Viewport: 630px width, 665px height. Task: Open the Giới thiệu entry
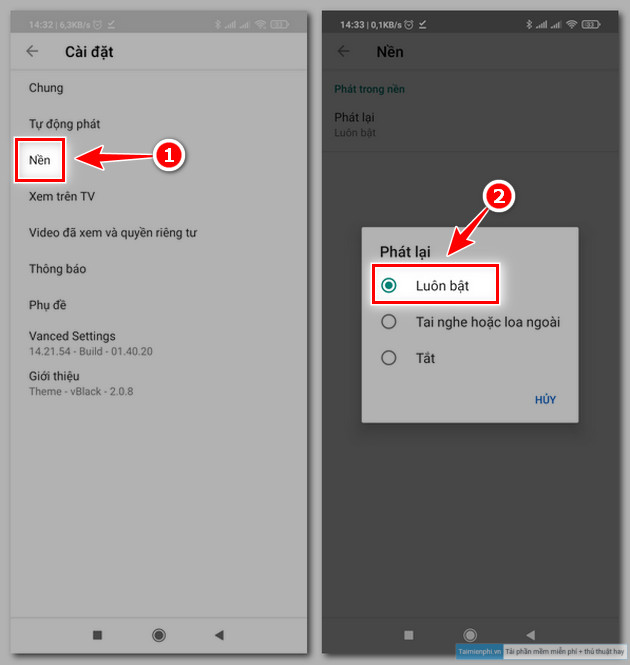[159, 383]
